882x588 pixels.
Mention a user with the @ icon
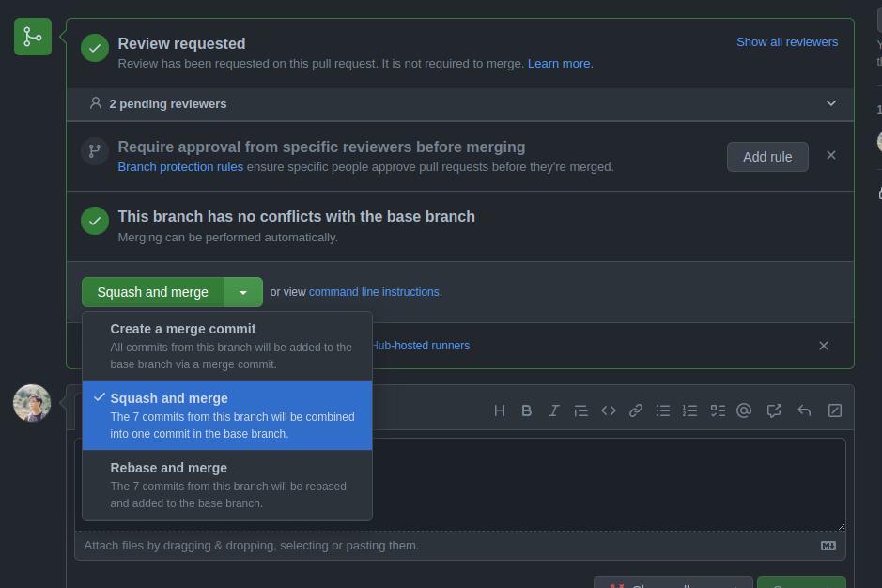point(745,410)
